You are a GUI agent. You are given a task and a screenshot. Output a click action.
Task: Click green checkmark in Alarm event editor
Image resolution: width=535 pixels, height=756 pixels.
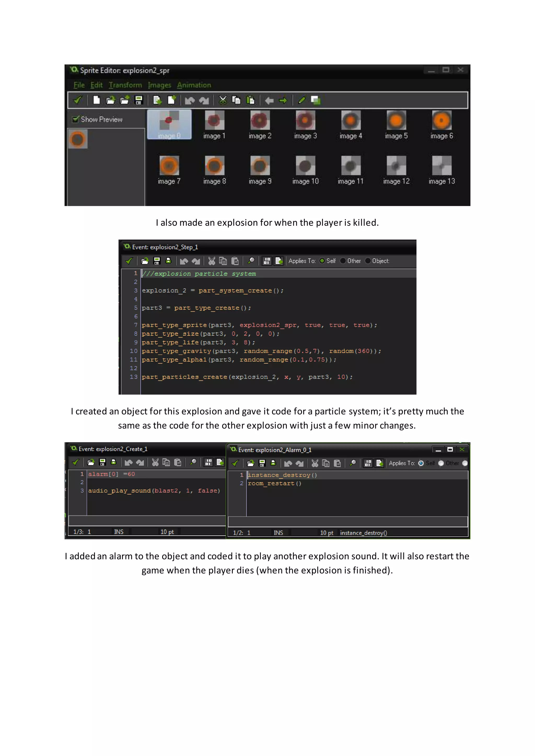(x=235, y=463)
